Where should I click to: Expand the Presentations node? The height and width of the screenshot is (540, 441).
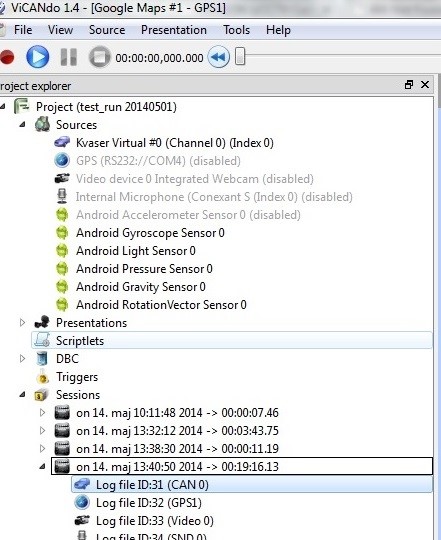point(23,323)
